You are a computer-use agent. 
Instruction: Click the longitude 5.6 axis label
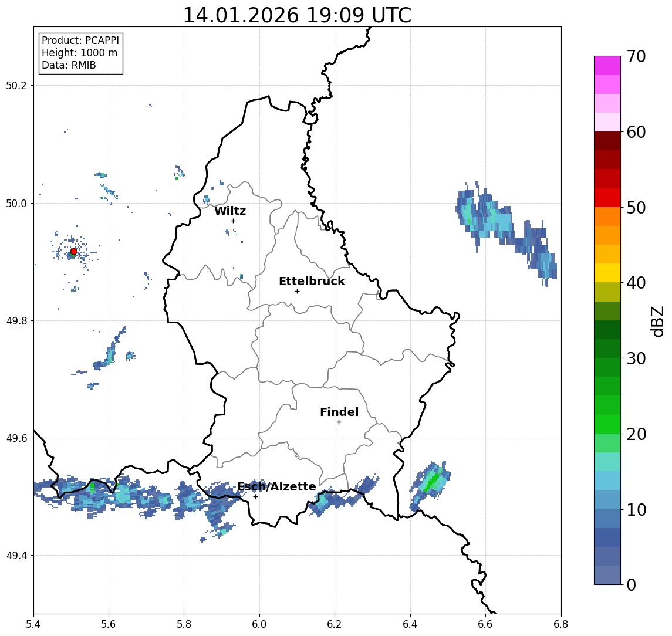(109, 624)
